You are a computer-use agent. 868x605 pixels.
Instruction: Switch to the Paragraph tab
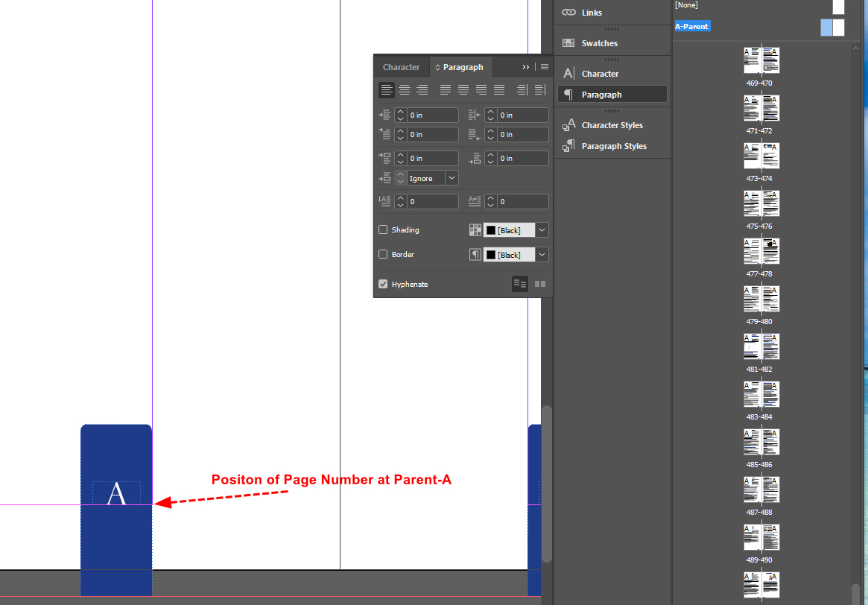click(460, 66)
